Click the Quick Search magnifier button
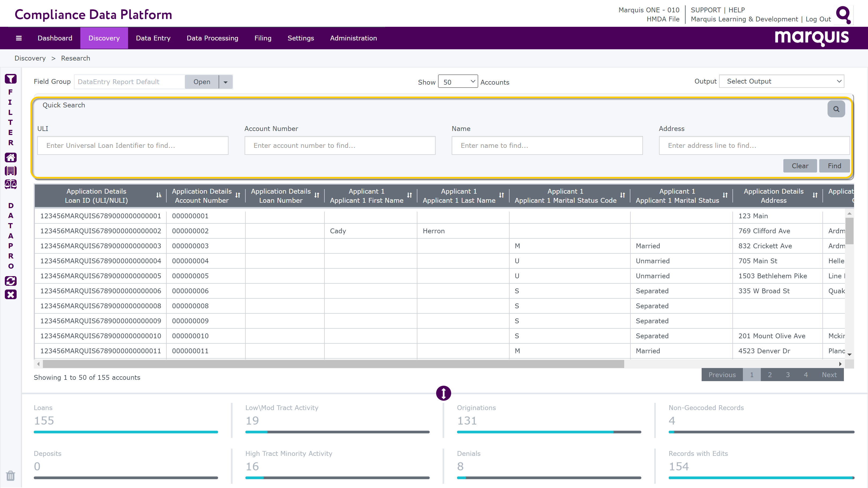Screen dimensions: 868x488 836,109
